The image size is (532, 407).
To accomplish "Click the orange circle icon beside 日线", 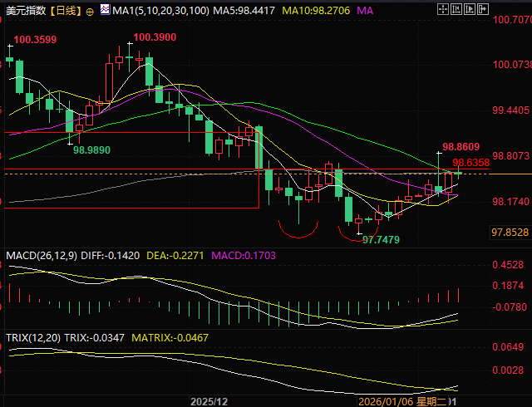I will click(x=90, y=11).
